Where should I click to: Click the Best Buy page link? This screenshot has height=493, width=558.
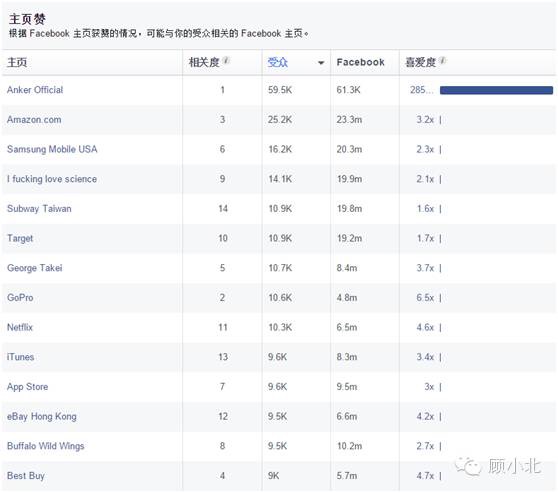point(26,476)
